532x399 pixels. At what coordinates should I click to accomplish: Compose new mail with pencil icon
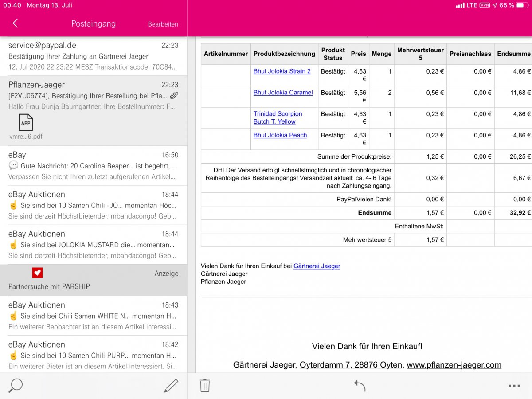coord(171,386)
